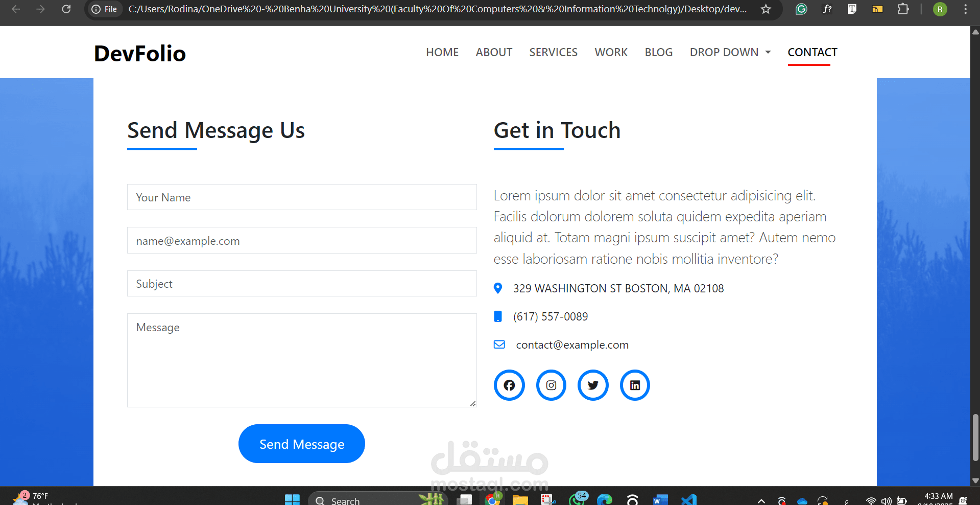Click the scrollbar up arrow
980x505 pixels.
tap(975, 32)
